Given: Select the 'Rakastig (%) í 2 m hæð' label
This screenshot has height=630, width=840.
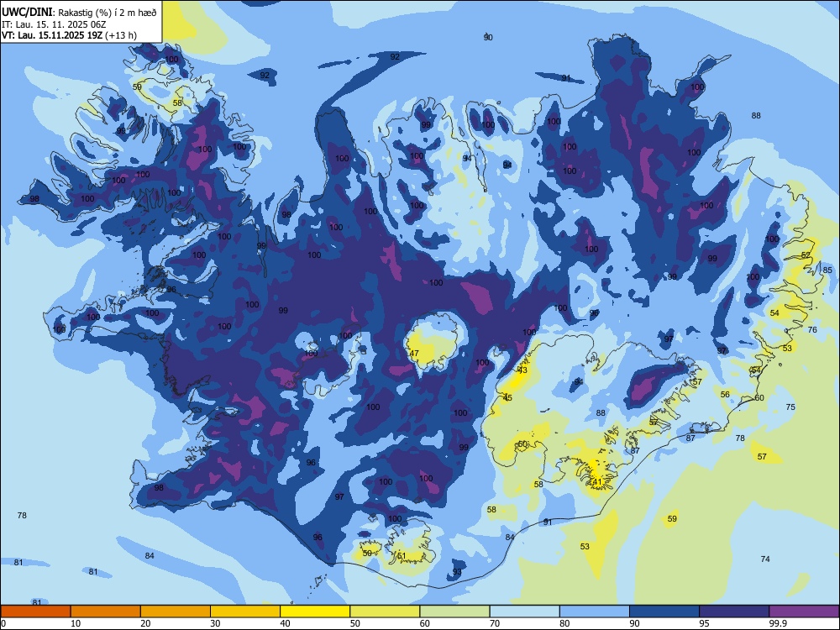Looking at the screenshot, I should [x=108, y=13].
